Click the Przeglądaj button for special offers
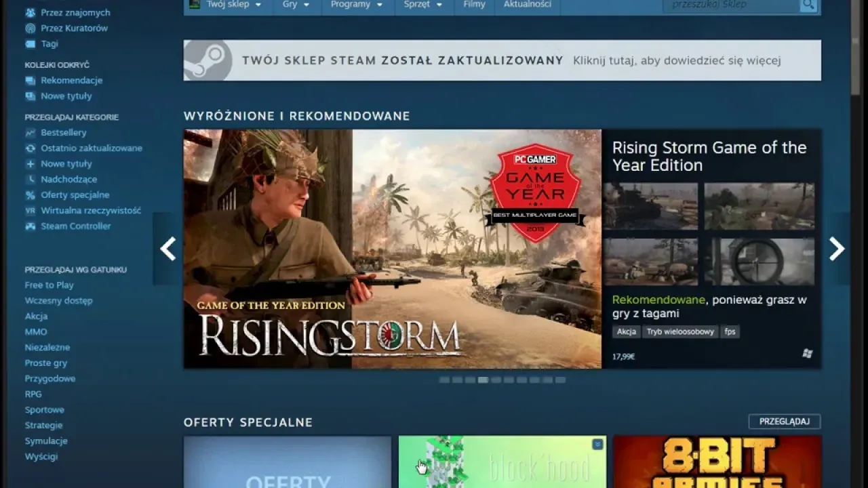The width and height of the screenshot is (868, 488). click(785, 422)
